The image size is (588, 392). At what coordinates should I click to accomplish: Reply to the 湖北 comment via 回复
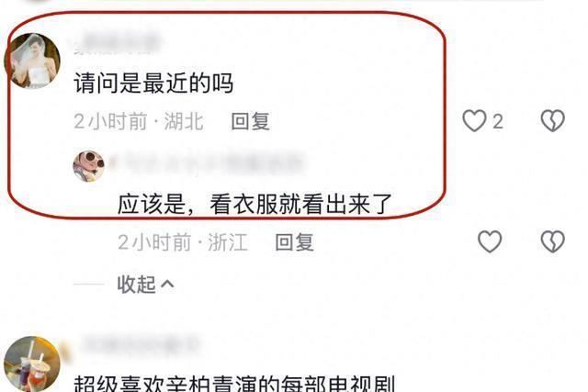pos(250,121)
